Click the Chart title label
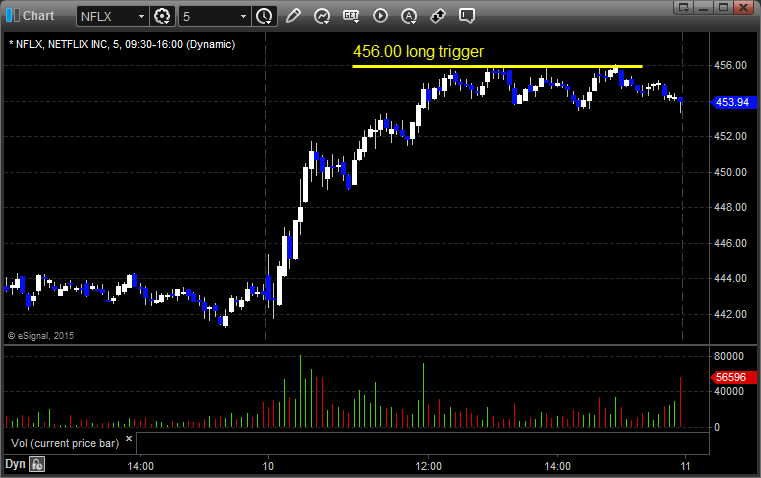 click(x=39, y=16)
